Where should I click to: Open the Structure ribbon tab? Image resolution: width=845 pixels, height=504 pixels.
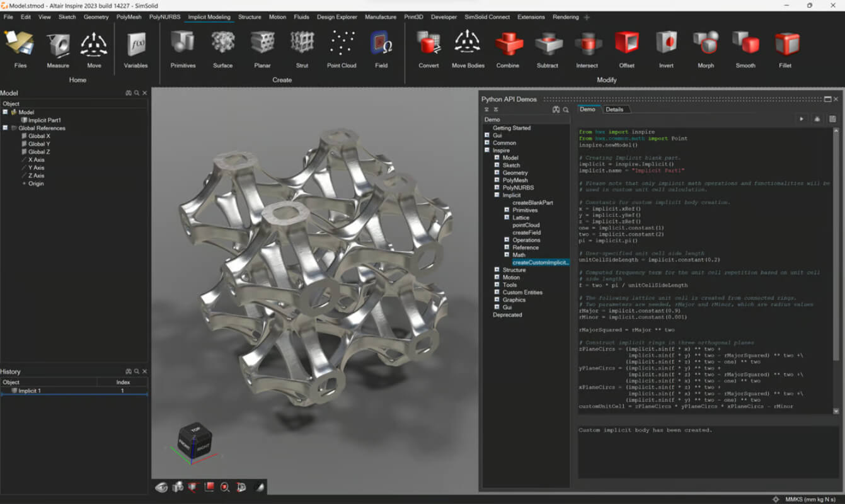click(x=250, y=17)
